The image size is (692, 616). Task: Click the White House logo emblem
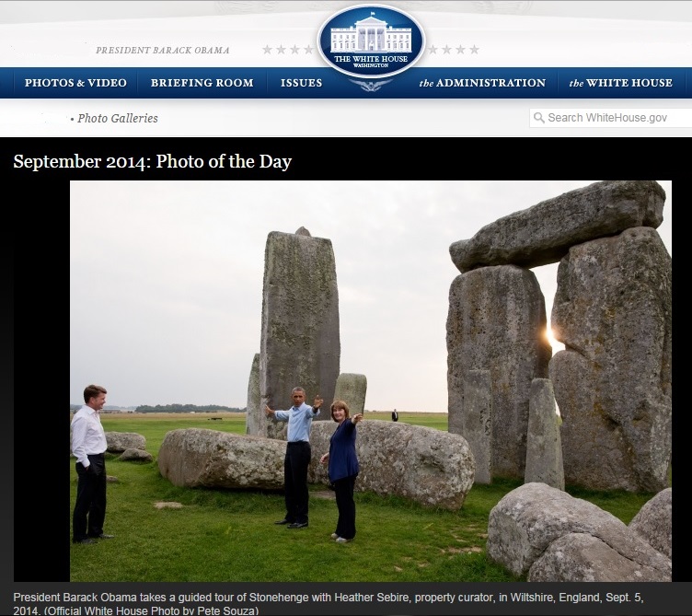(x=371, y=41)
